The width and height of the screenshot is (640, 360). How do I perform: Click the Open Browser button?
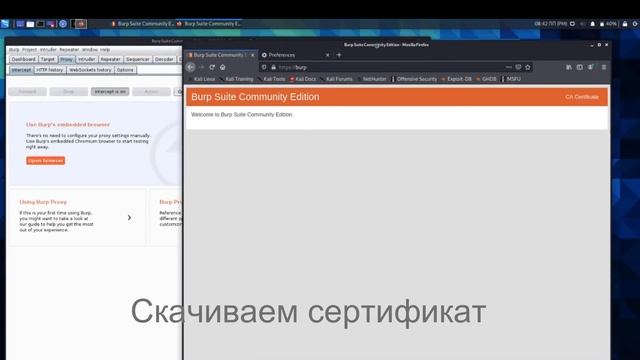pyautogui.click(x=45, y=160)
